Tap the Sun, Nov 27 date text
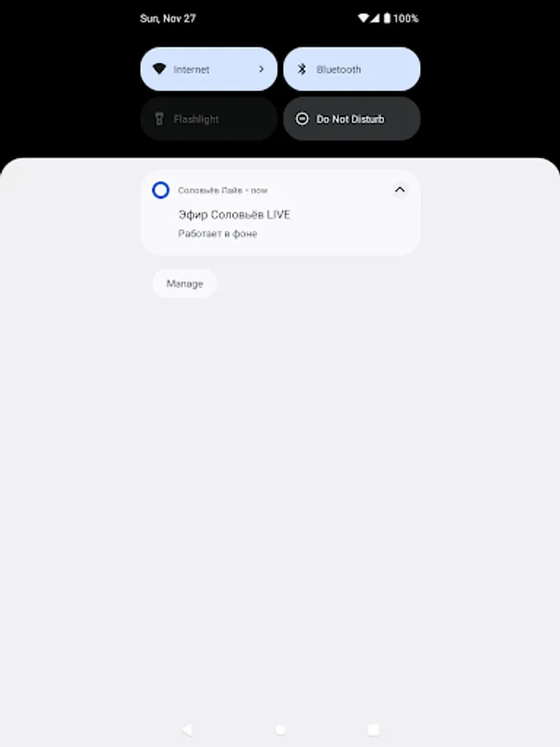This screenshot has width=560, height=747. click(168, 18)
